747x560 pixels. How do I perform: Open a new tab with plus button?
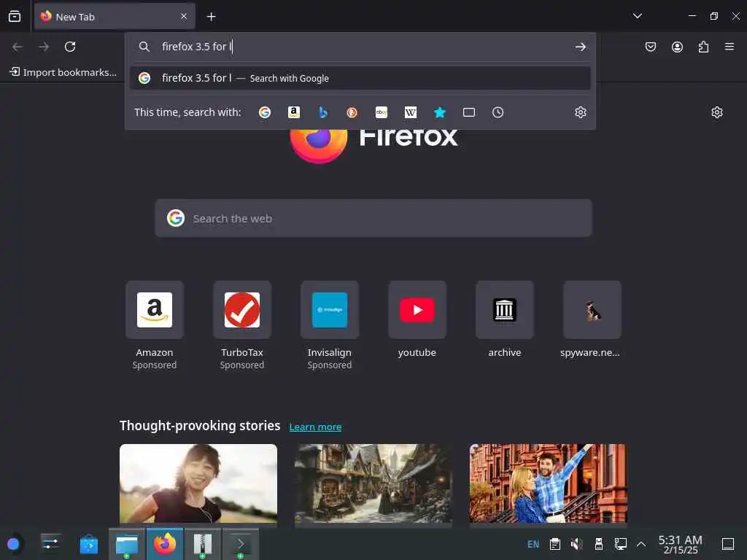[211, 17]
